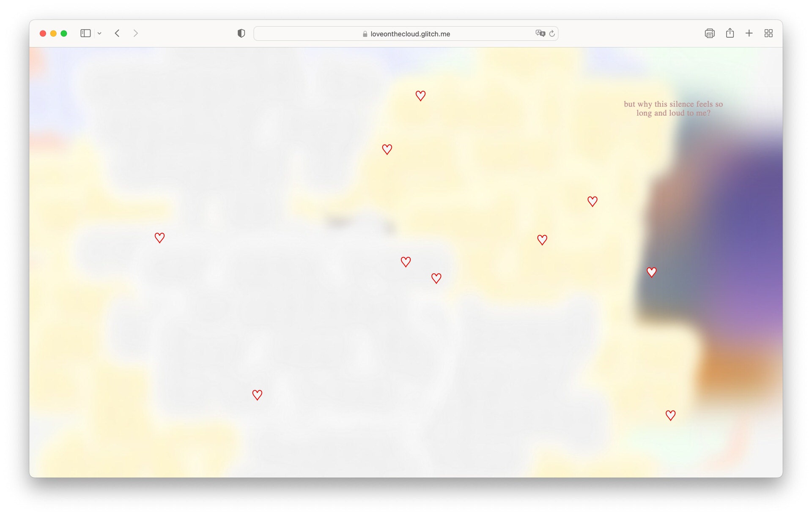
Task: Minimize the window with yellow button
Action: pos(53,33)
